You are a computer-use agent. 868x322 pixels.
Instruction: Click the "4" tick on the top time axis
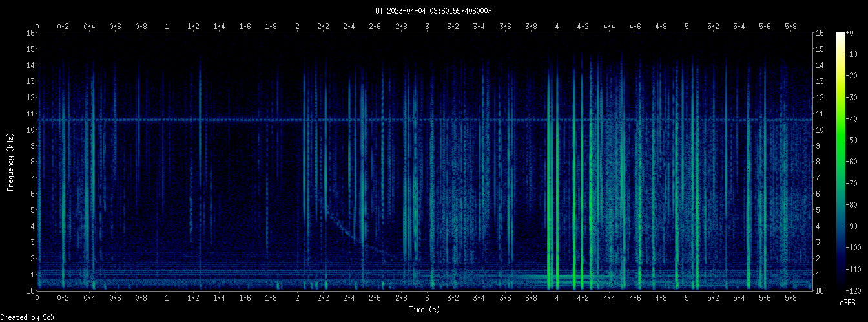(x=557, y=27)
